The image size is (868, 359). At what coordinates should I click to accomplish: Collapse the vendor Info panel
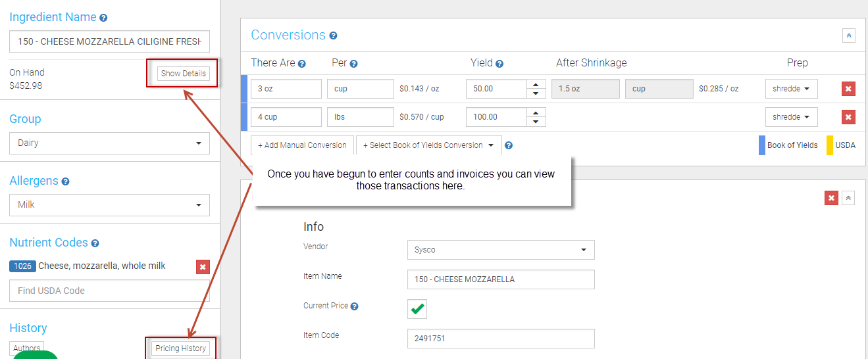848,198
